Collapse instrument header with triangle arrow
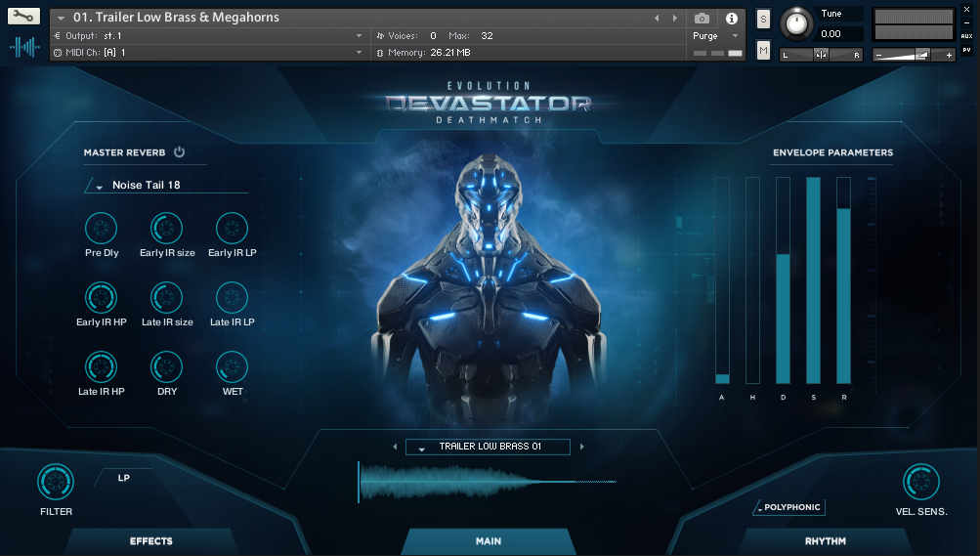The image size is (980, 556). click(62, 19)
